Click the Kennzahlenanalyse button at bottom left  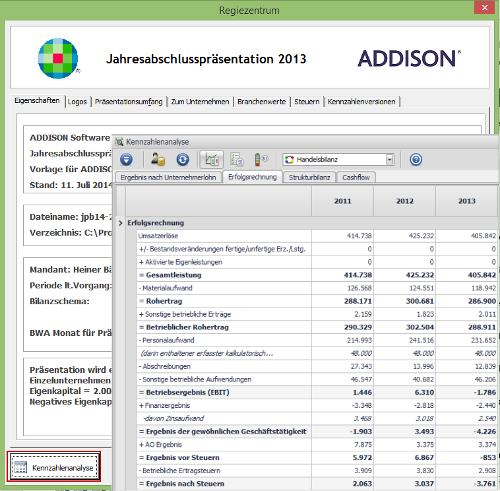point(54,467)
